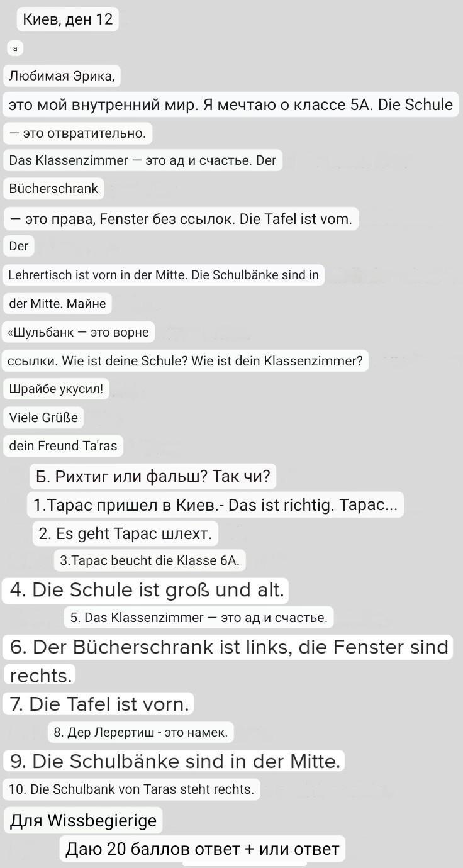Click statement '2. Es geht Тарас шлехт.'
Screen dimensions: 463x868
point(125,534)
